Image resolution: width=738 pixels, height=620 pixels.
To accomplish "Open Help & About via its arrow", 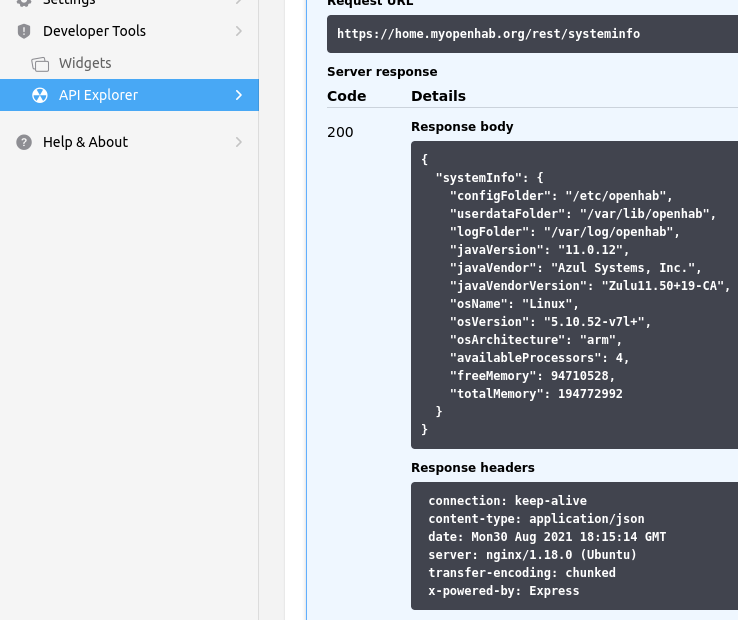I will pos(238,142).
